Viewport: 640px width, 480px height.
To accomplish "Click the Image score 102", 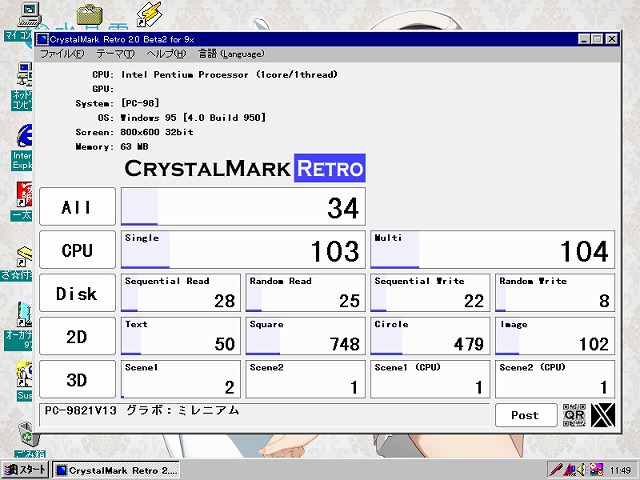I will tap(555, 336).
